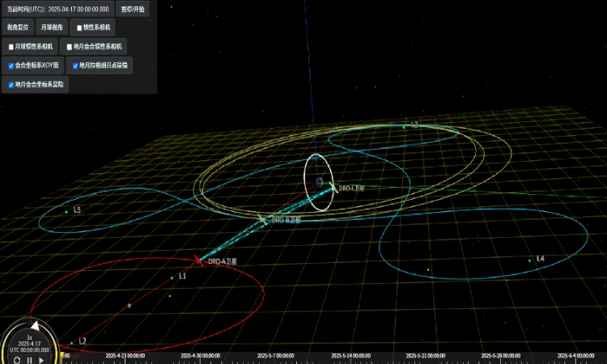
Task: Click the reset clock refresh icon
Action: tap(17, 360)
